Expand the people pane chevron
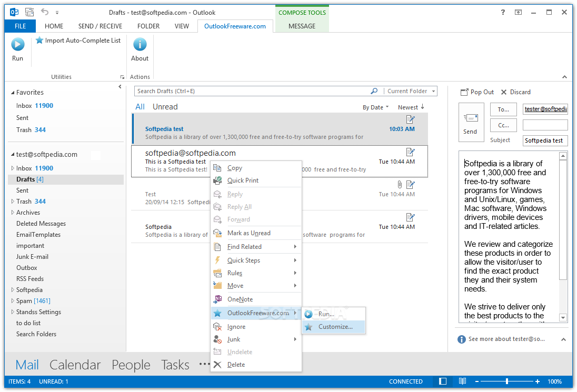The width and height of the screenshot is (577, 392). [x=563, y=339]
